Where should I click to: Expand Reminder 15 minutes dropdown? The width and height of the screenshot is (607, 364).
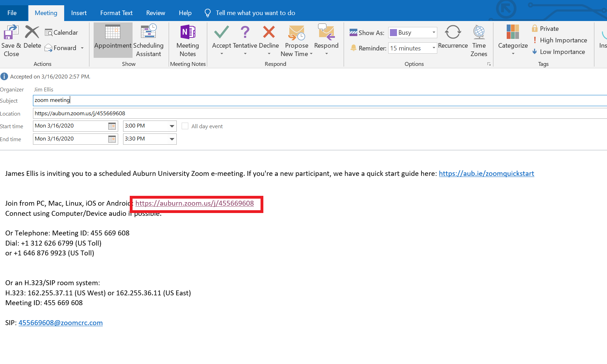tap(434, 48)
